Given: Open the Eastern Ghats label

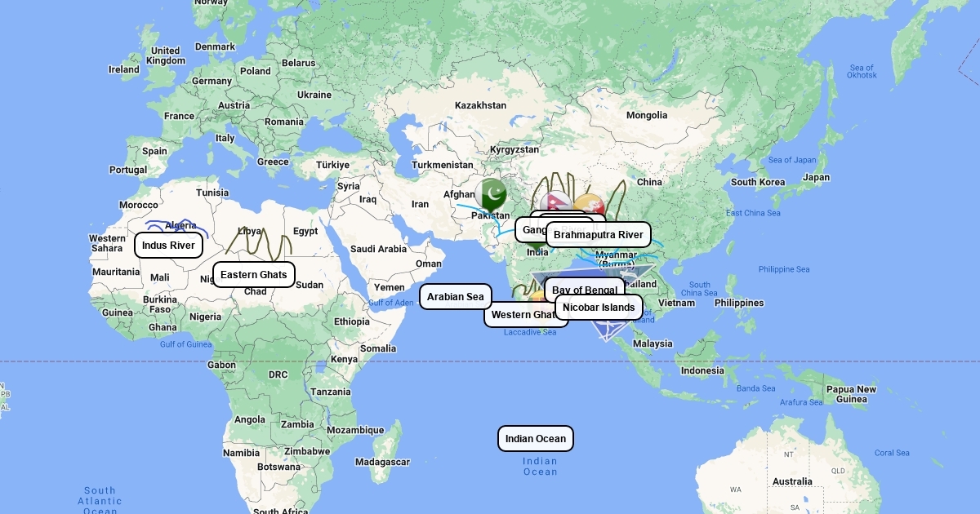Looking at the screenshot, I should click(x=254, y=274).
